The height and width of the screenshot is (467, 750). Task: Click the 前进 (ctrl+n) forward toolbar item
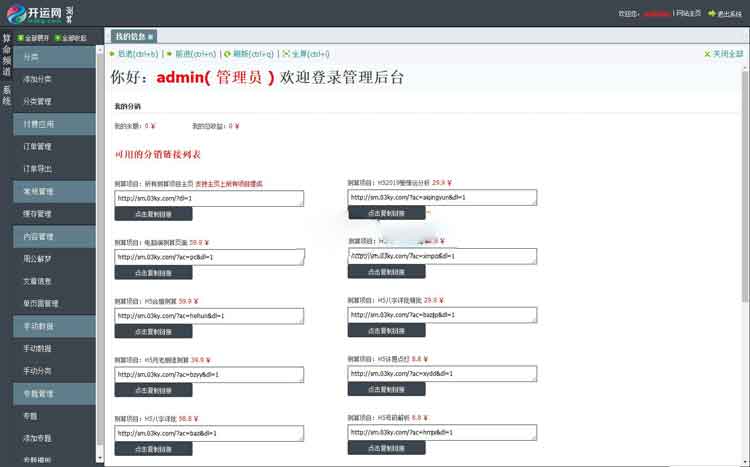pos(192,53)
